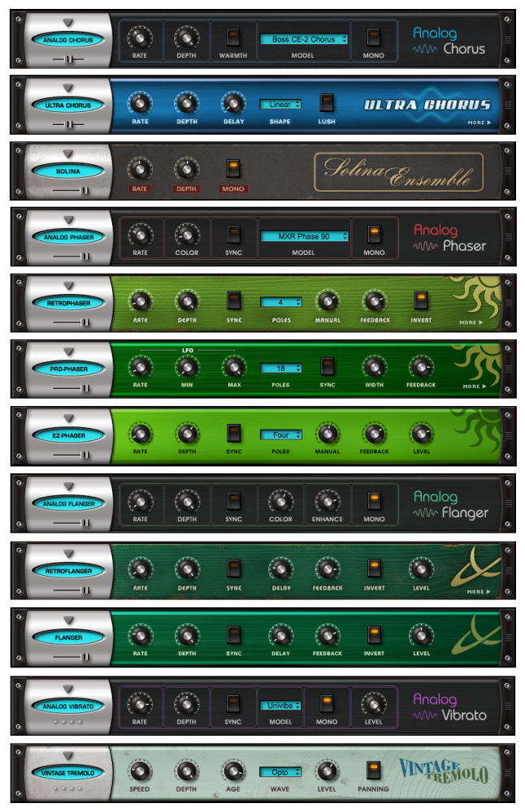Expand the arrow above the EZ-PHASER button

[x=69, y=418]
